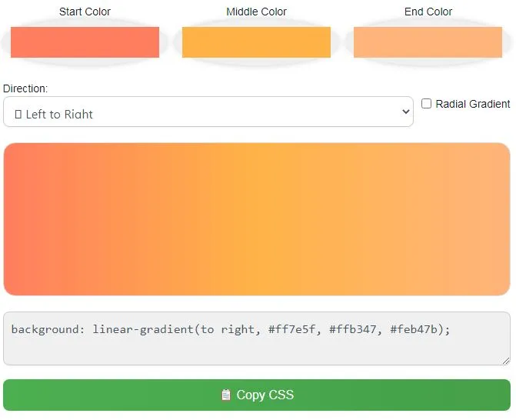Open the Middle Color picker swatch
Screen dimensions: 516x420
(256, 42)
